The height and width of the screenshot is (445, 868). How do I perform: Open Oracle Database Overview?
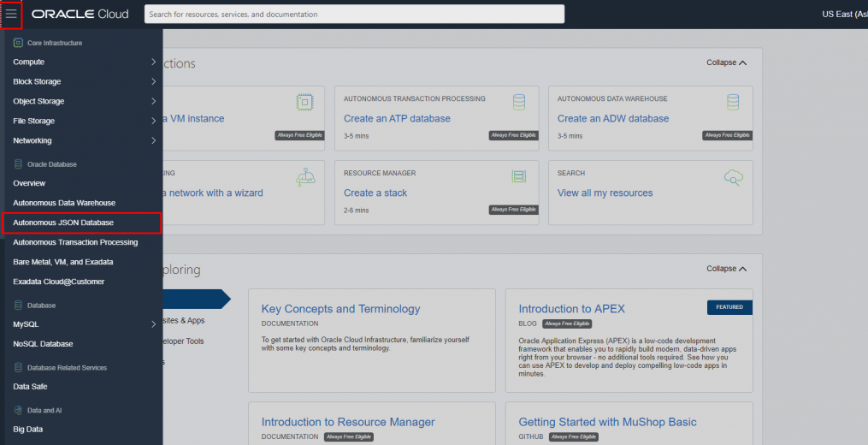click(29, 183)
